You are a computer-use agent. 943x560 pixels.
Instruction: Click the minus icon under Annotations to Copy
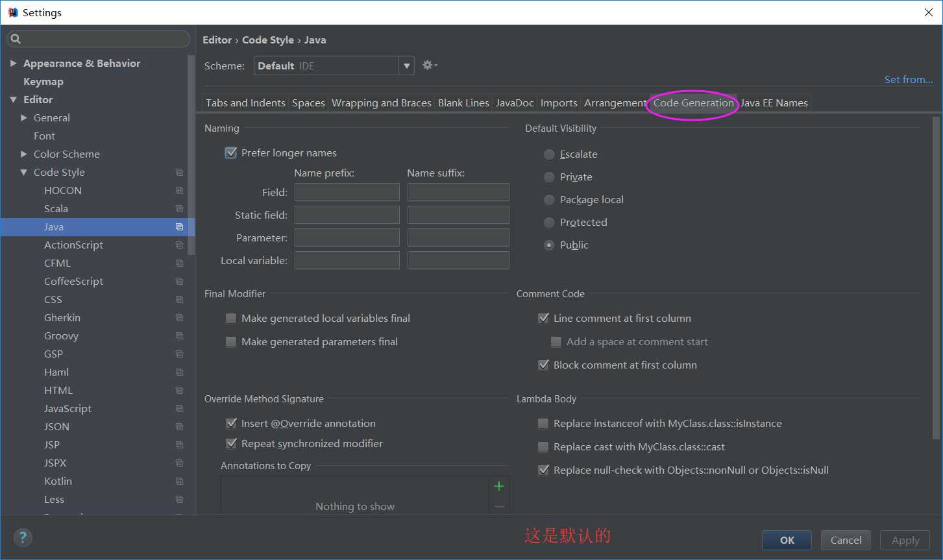coord(499,506)
